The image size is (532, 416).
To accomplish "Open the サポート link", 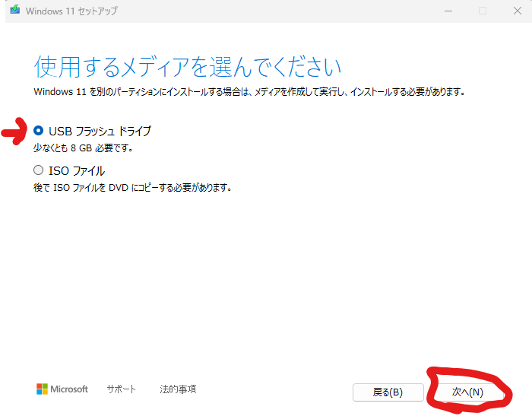I will (121, 389).
